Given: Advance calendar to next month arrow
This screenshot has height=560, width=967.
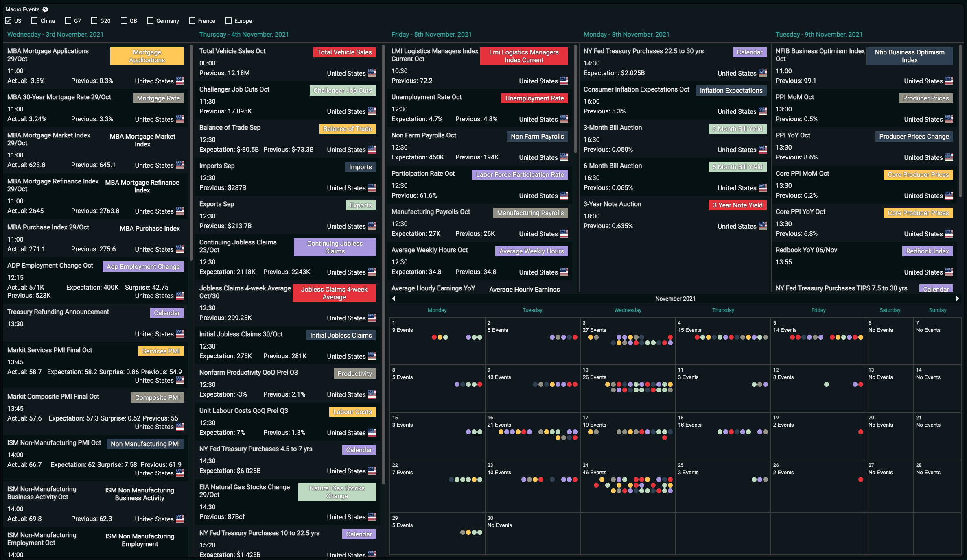Looking at the screenshot, I should pos(957,299).
